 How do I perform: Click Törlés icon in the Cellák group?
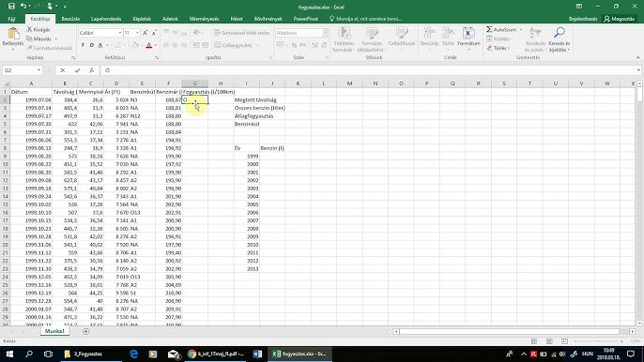pos(448,33)
